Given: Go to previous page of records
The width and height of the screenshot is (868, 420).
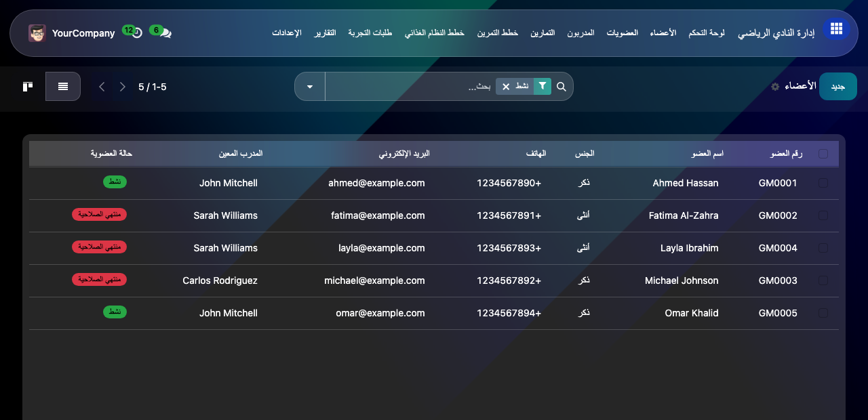Looking at the screenshot, I should tap(102, 87).
